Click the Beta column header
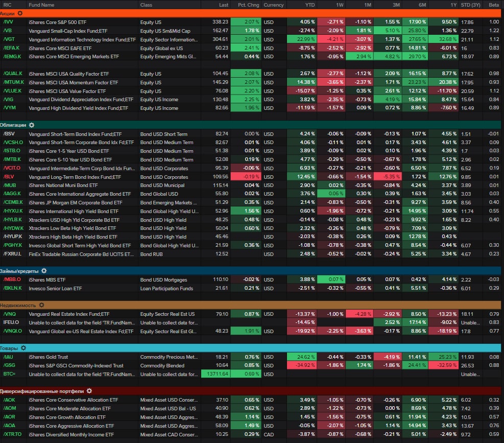This screenshot has width=504, height=443. [494, 5]
